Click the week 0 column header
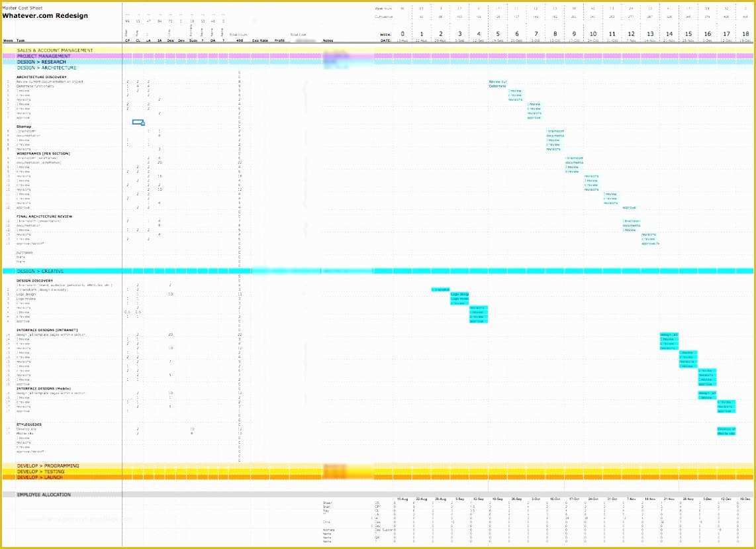756x549 pixels. [402, 34]
